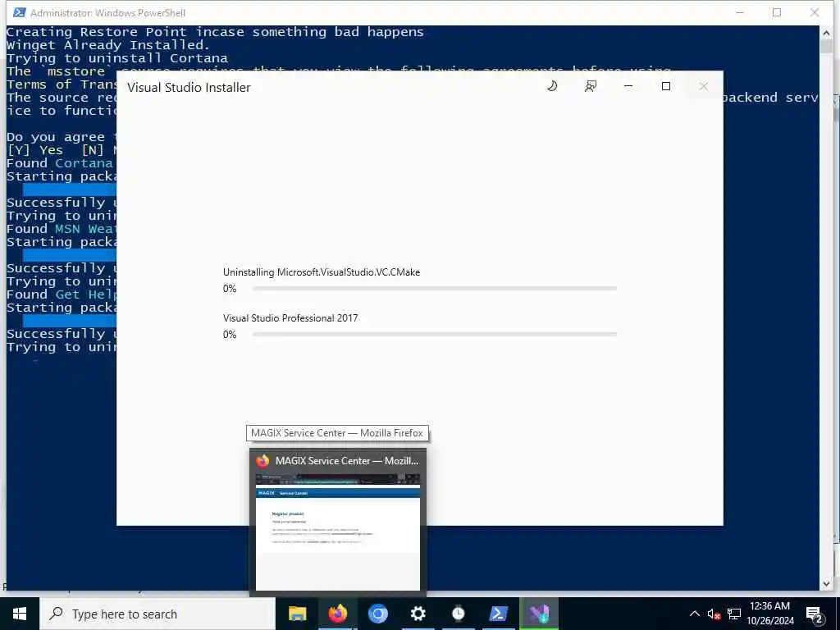Screen dimensions: 840x630
Task: Click the Uninstalling Microsoft.VisualStudio.VC.CMake status text
Action: pyautogui.click(x=322, y=272)
